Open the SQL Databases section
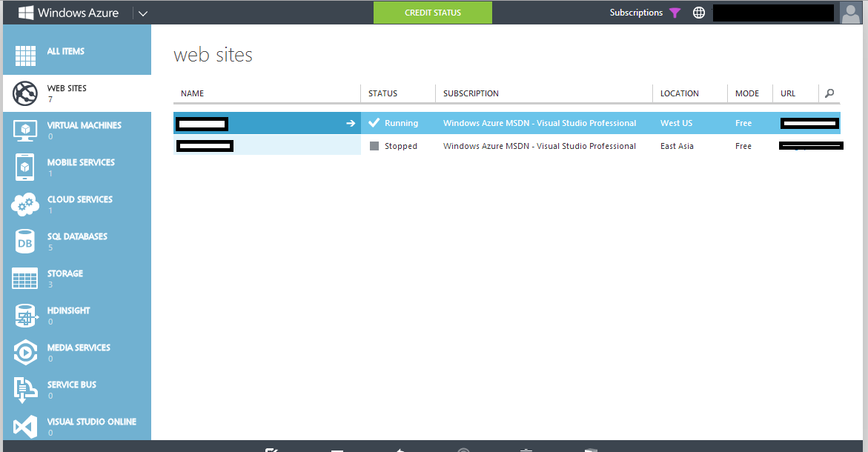 [x=26, y=242]
